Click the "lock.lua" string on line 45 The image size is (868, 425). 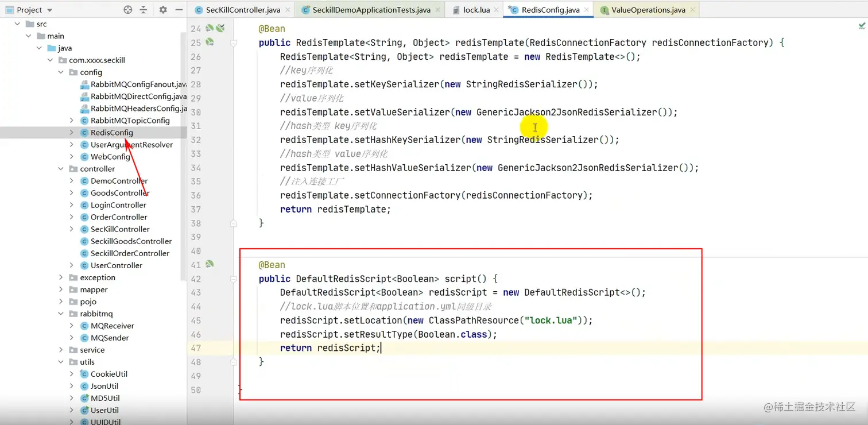coord(552,320)
